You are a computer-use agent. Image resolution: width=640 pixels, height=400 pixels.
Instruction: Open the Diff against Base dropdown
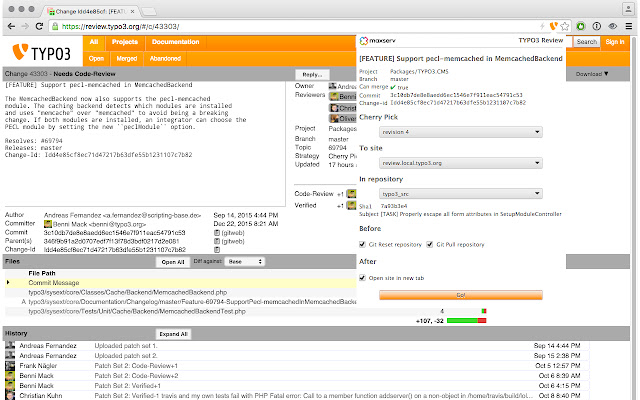244,262
